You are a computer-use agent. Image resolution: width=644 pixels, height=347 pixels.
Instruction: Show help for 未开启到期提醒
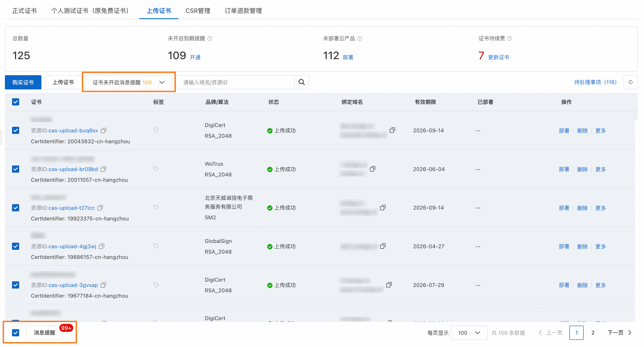(210, 38)
